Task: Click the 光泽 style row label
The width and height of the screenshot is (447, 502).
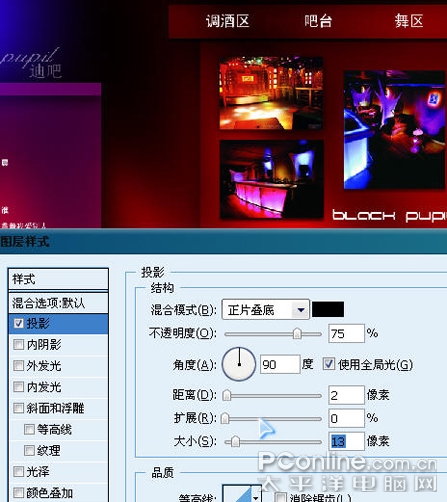Action: coord(38,472)
